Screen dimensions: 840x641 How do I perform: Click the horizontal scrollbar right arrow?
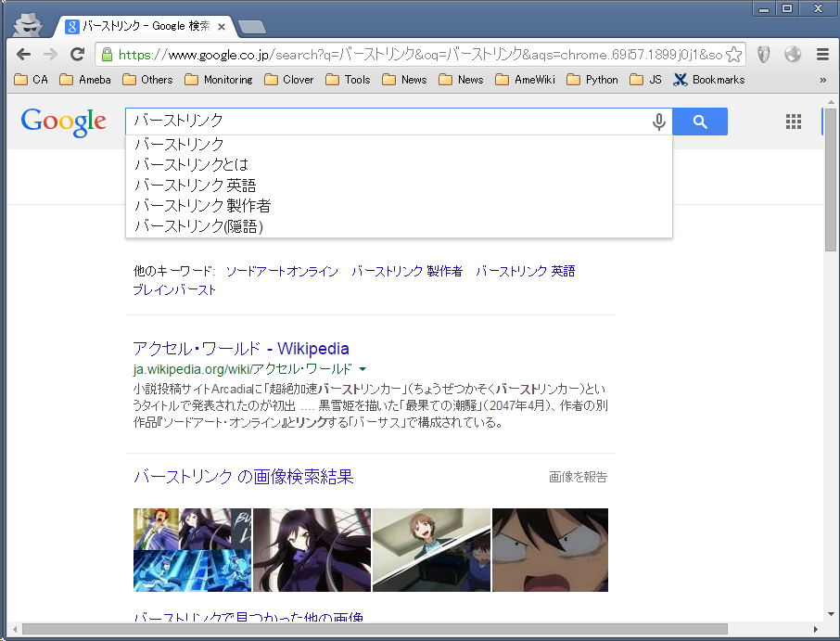click(x=816, y=629)
